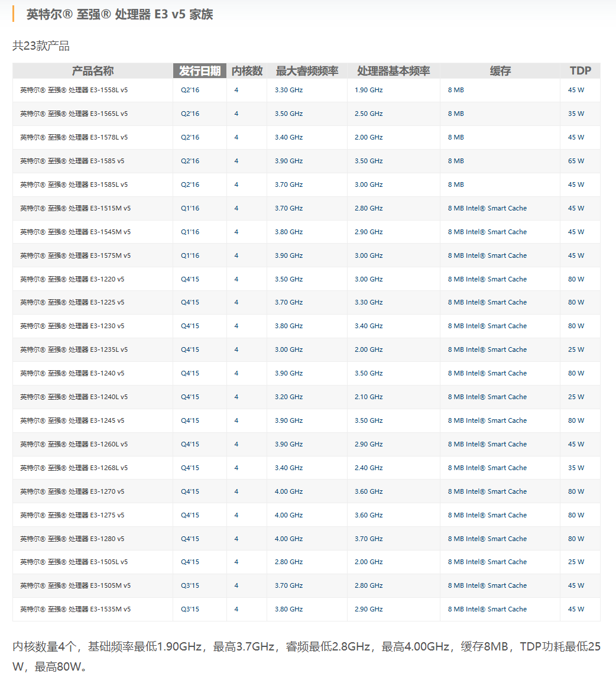Click the 内核数 column header

(x=247, y=71)
